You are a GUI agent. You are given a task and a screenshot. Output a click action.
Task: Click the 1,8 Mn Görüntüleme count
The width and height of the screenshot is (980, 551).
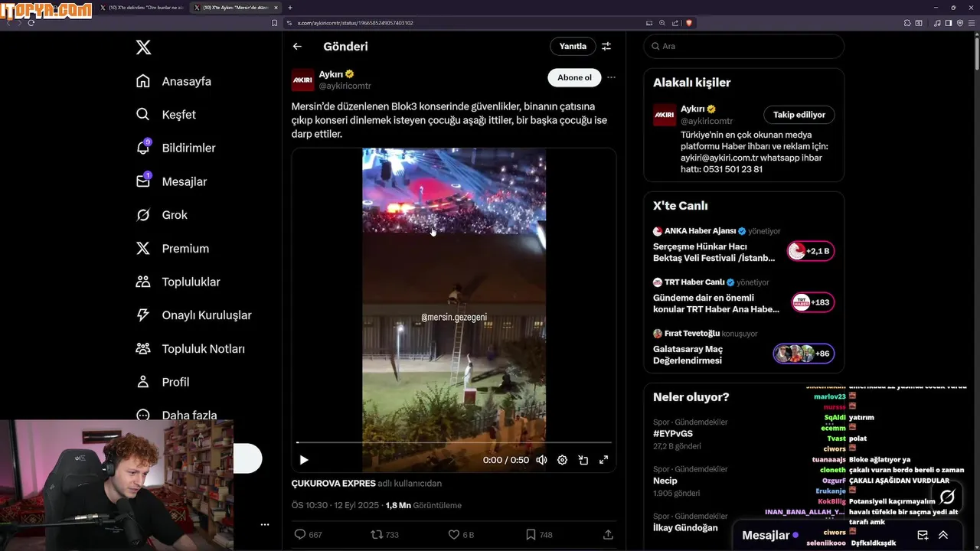pyautogui.click(x=423, y=505)
